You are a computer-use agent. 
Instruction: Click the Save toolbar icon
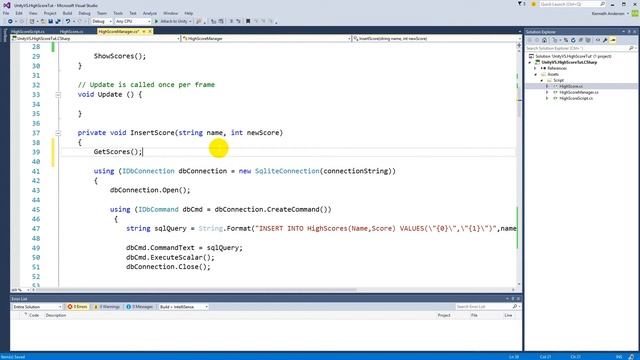click(x=51, y=21)
